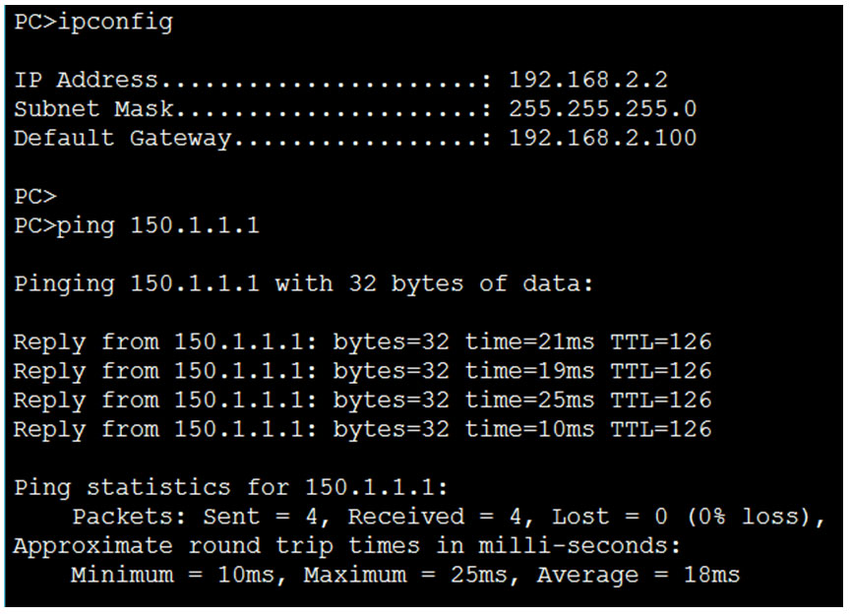Click the ipconfig command text
Image resolution: width=851 pixels, height=616 pixels.
tap(115, 23)
